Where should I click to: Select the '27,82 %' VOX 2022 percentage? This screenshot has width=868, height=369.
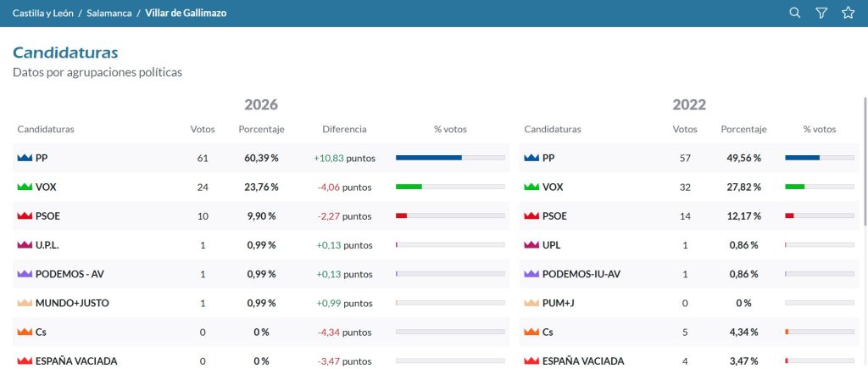pos(743,187)
